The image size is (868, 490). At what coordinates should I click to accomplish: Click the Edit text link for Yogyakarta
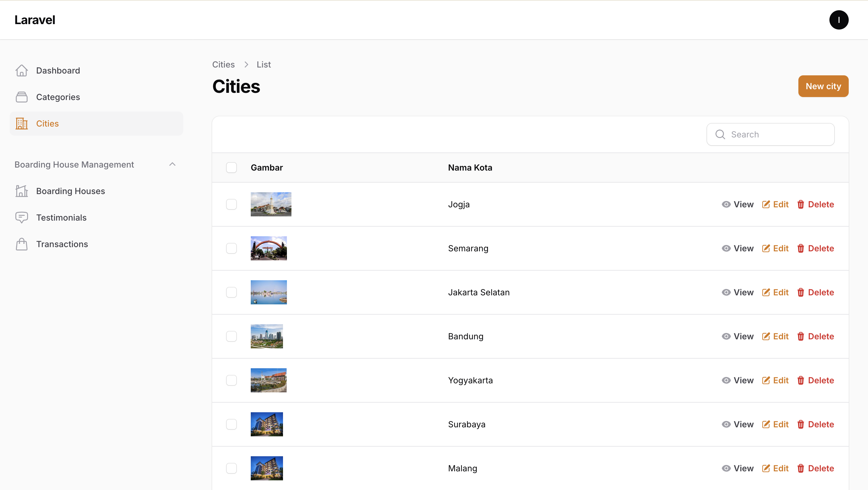coord(781,381)
